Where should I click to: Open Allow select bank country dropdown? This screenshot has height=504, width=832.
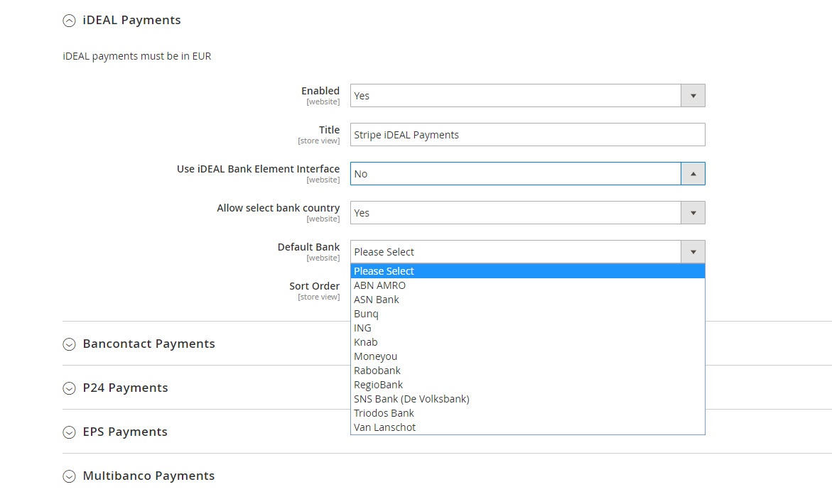pos(527,213)
